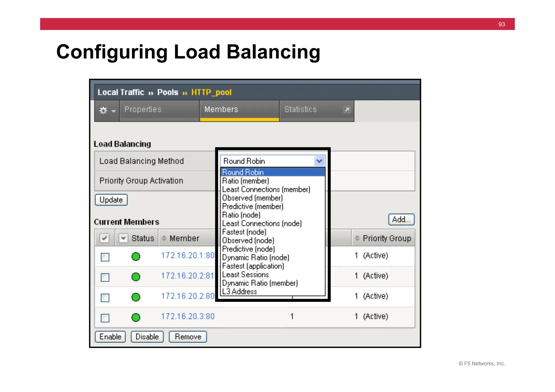Open the Status column filter dropdown
The width and height of the screenshot is (555, 392).
(x=123, y=238)
